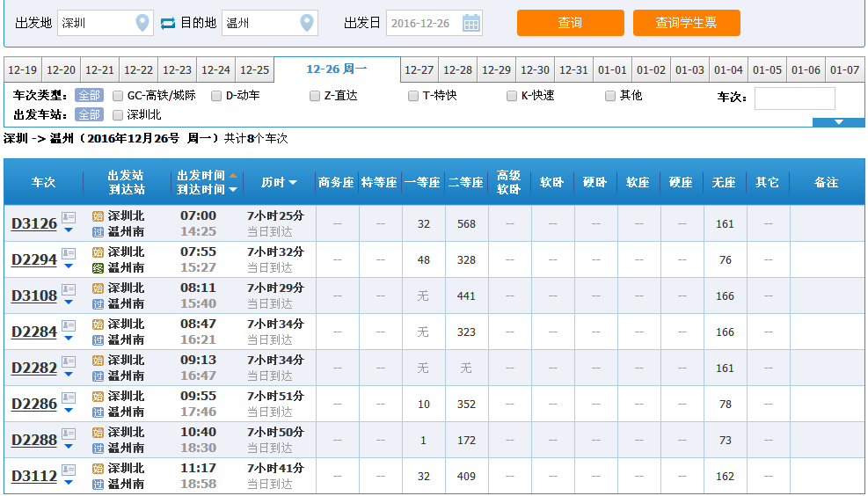
Task: Click the pass-through badge beside D2286 温州南
Action: [x=98, y=412]
